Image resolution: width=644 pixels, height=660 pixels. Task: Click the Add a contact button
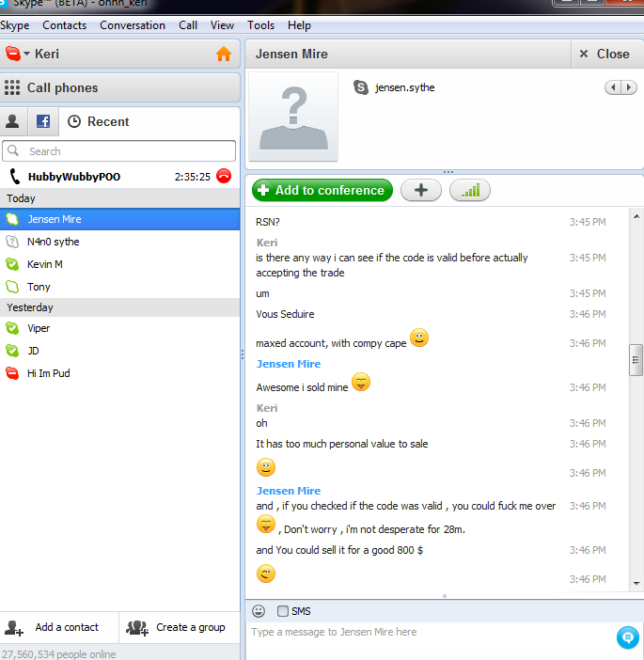(59, 628)
